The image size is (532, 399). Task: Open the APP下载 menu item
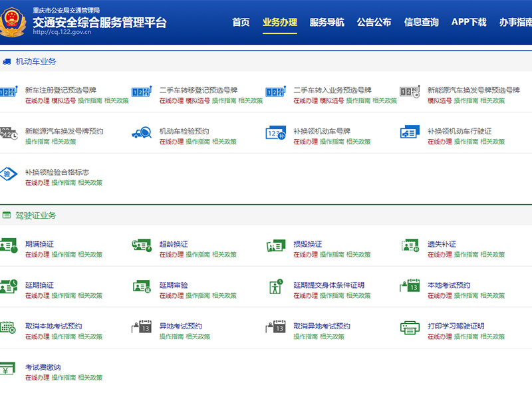tap(469, 22)
